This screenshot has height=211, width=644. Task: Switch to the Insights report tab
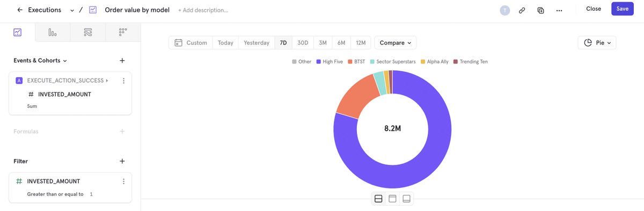[x=17, y=32]
